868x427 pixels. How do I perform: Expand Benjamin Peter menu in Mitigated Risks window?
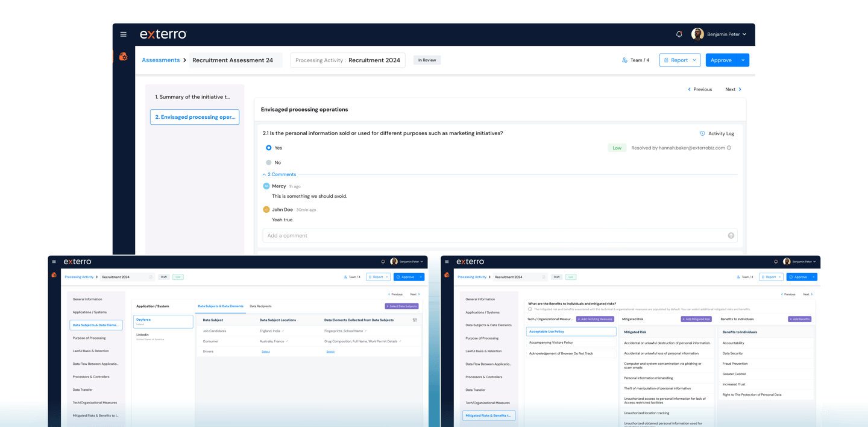tap(814, 262)
